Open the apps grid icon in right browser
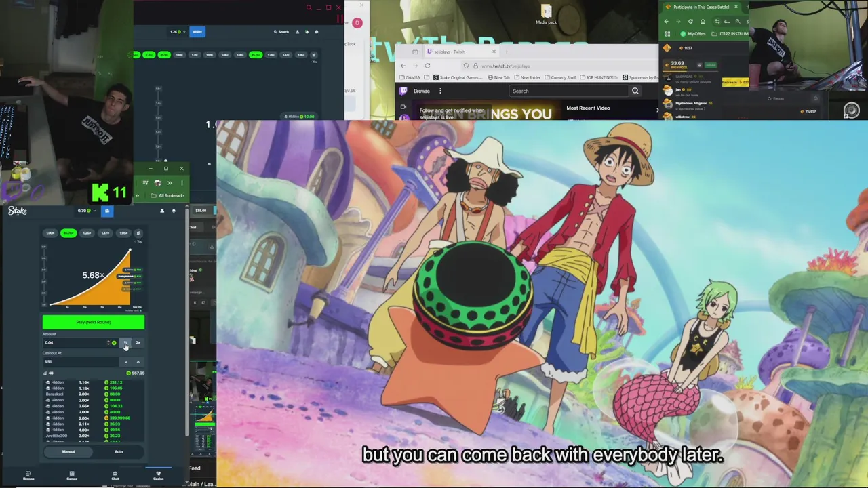The height and width of the screenshot is (488, 868). pos(667,33)
